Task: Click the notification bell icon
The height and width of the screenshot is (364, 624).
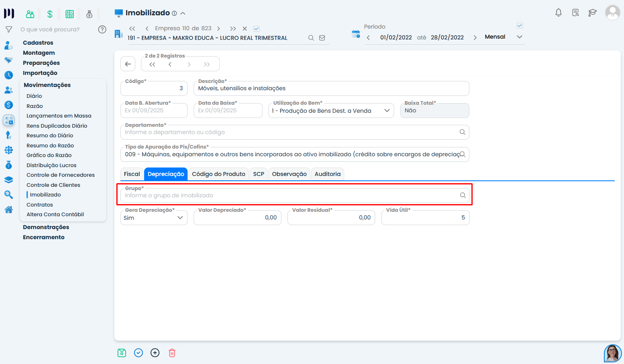Action: tap(558, 13)
